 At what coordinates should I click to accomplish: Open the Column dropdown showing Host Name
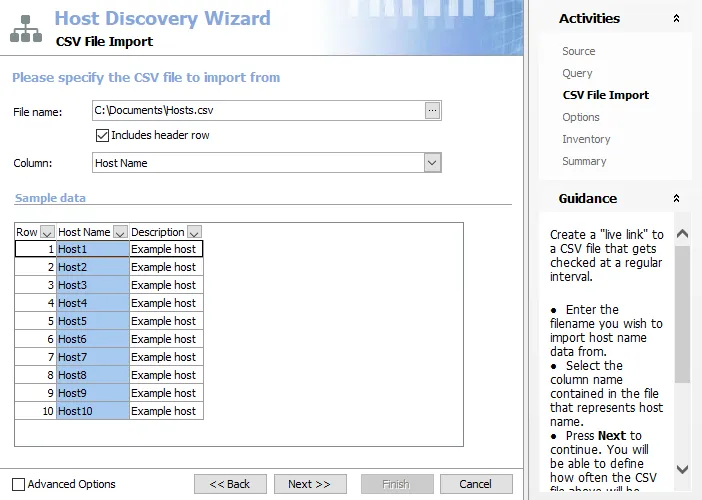coord(432,163)
